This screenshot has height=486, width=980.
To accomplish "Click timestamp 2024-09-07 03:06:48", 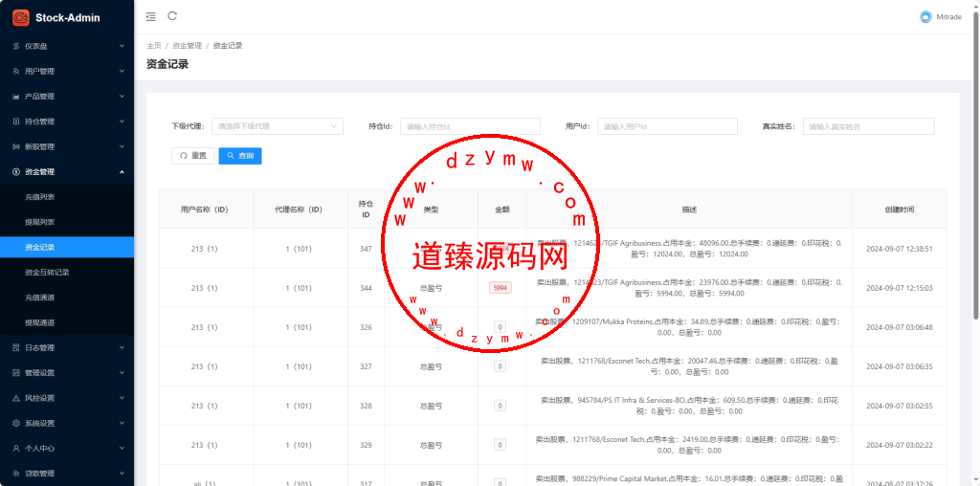I will [899, 327].
